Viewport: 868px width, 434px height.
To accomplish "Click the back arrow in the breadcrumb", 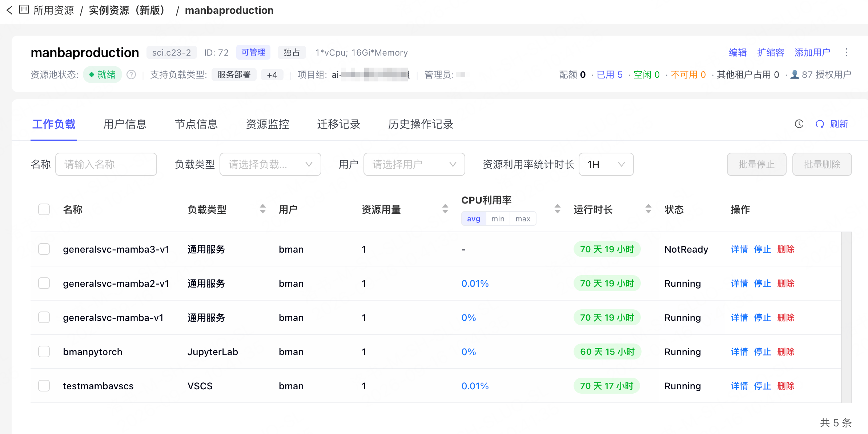I will pyautogui.click(x=9, y=10).
